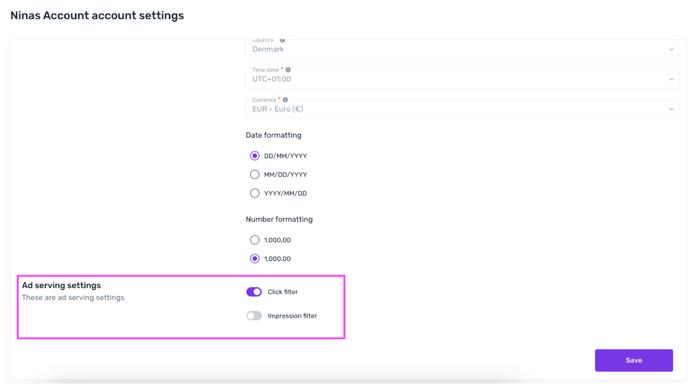Click the Time zone dropdown chevron arrow
The width and height of the screenshot is (688, 384).
pyautogui.click(x=671, y=79)
